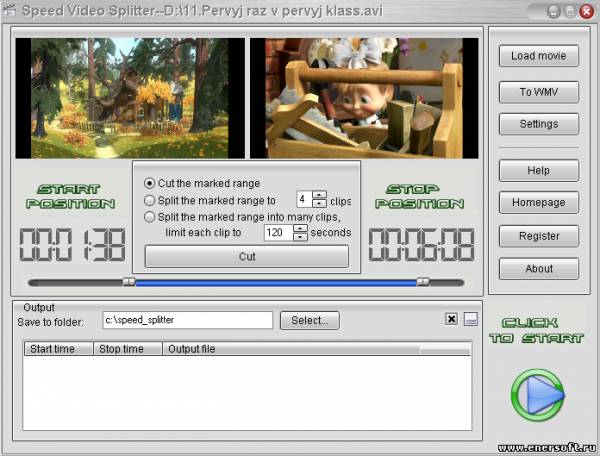Decrease clip seconds limit

coord(300,237)
